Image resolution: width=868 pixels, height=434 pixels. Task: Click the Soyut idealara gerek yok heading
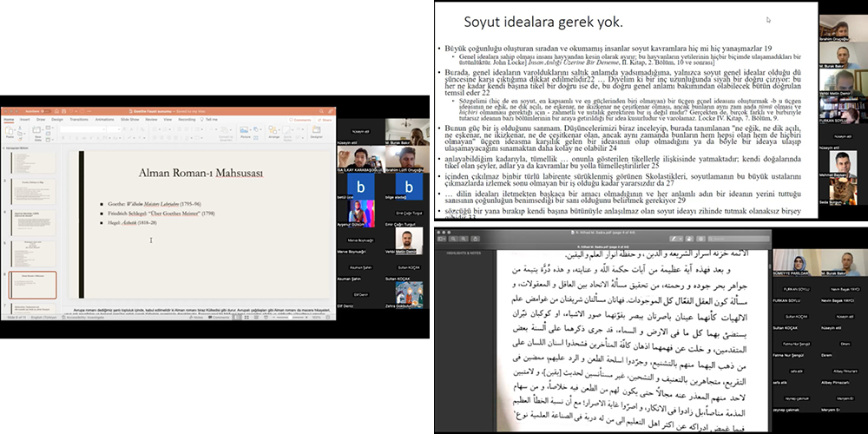[543, 23]
